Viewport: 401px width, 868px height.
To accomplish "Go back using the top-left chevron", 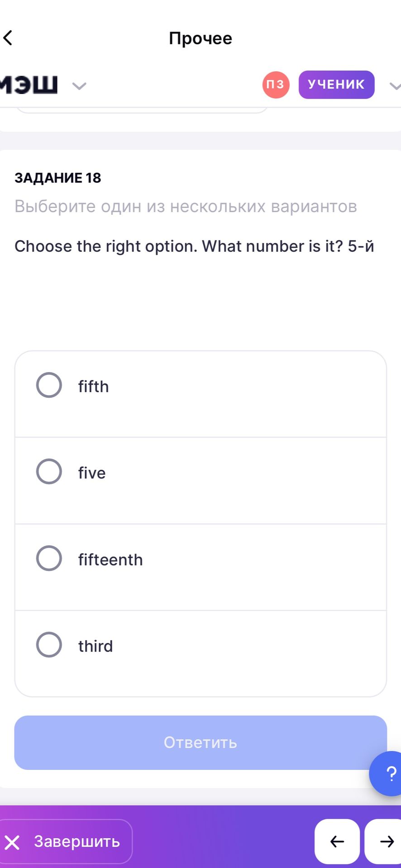I will point(8,38).
